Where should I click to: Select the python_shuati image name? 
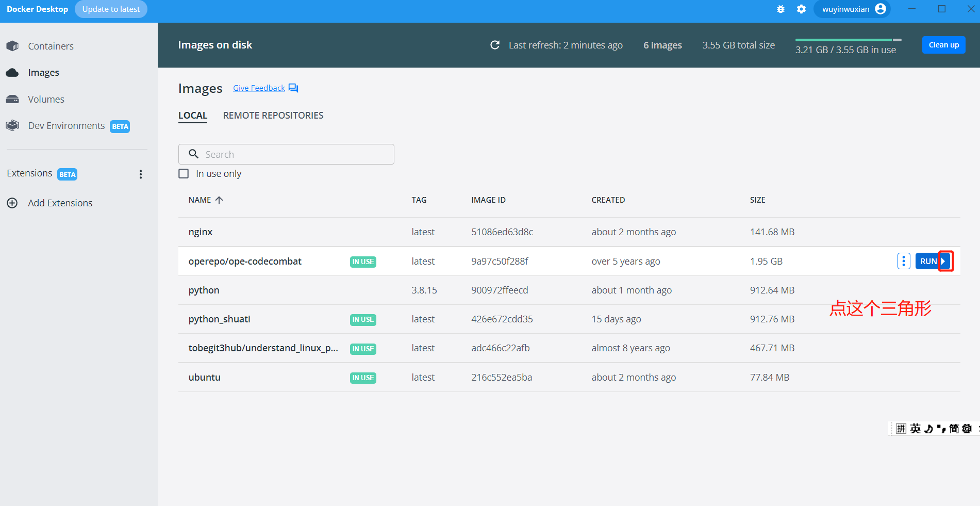[x=220, y=319]
